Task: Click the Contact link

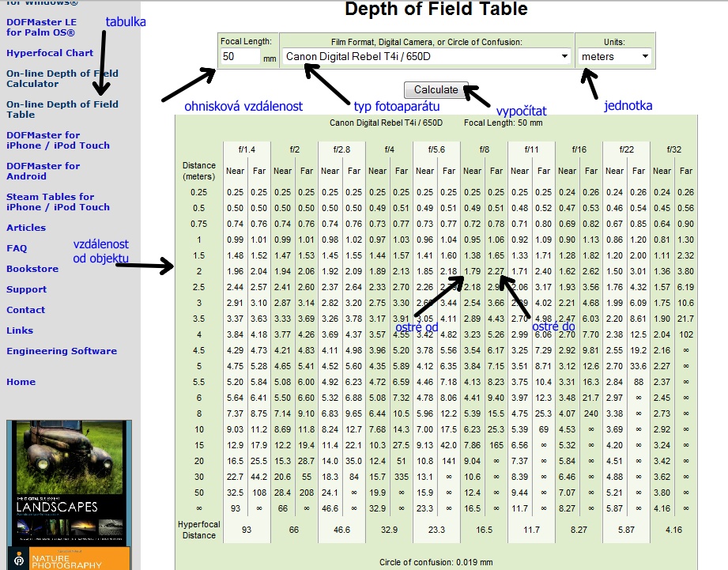Action: pyautogui.click(x=25, y=310)
